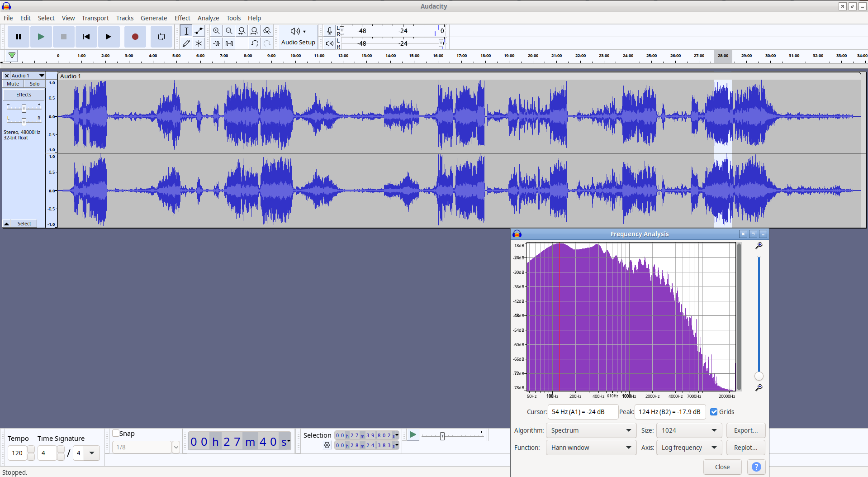Click the Replot... button
The height and width of the screenshot is (477, 868).
[745, 448]
